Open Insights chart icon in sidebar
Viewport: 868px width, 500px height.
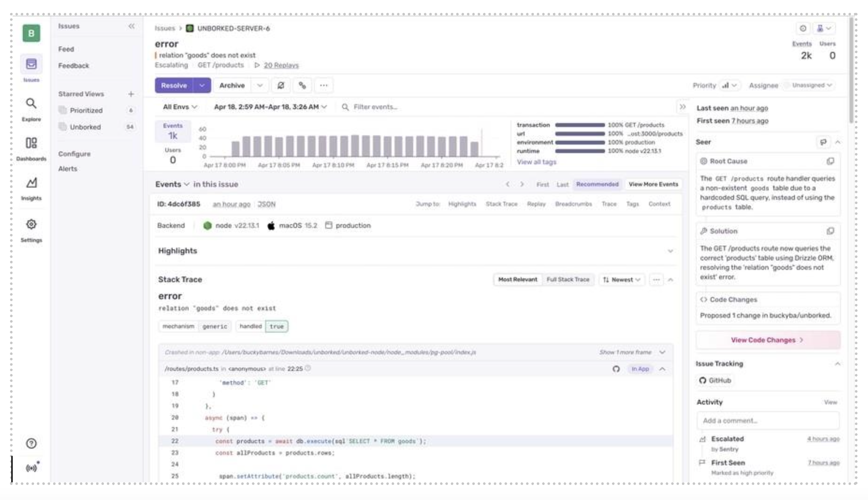31,183
